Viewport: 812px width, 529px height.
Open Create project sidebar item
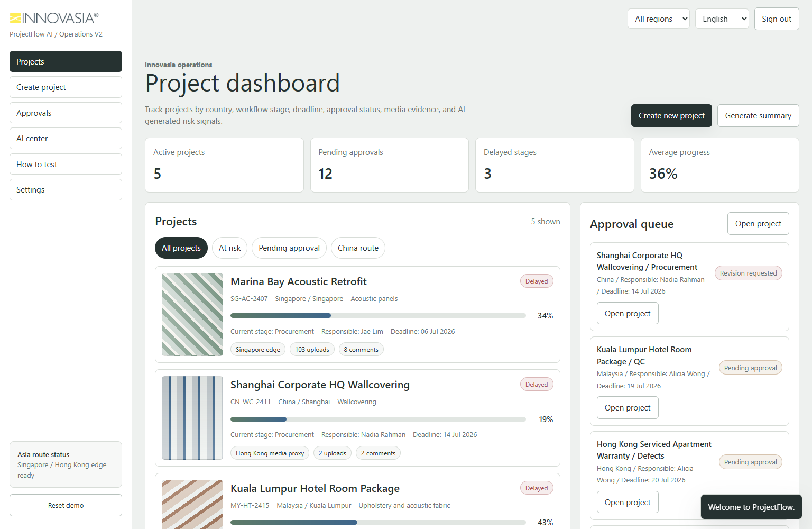tap(66, 87)
